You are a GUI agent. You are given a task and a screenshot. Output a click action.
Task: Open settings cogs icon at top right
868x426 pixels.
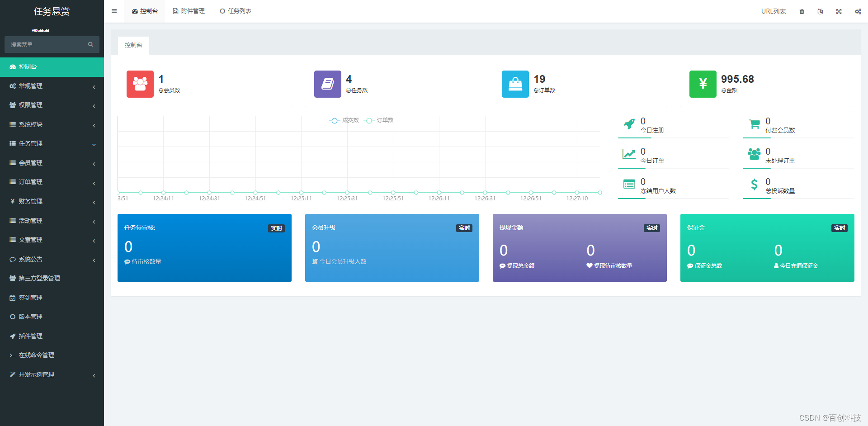(858, 11)
